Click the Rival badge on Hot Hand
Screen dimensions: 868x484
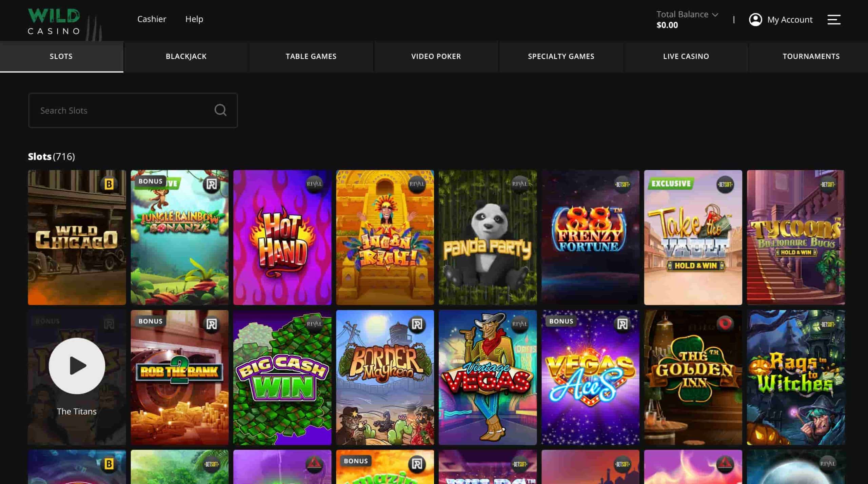click(314, 184)
